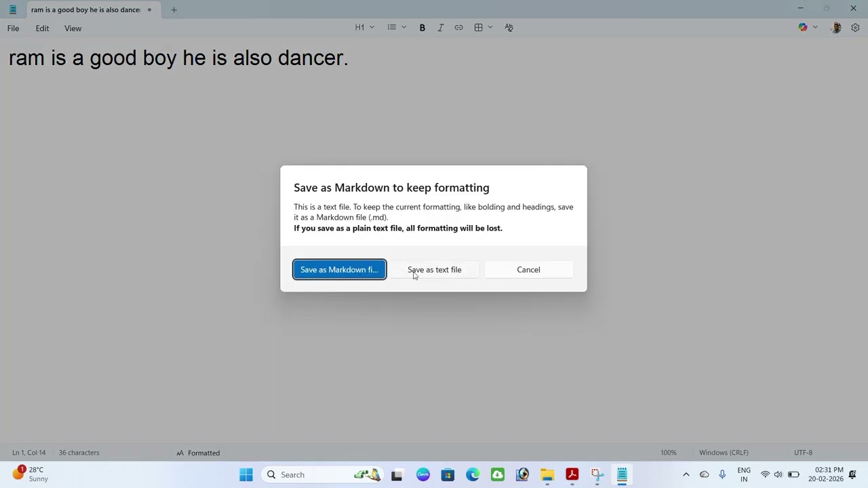Image resolution: width=868 pixels, height=488 pixels.
Task: Add a new tab with plus button
Action: (174, 9)
